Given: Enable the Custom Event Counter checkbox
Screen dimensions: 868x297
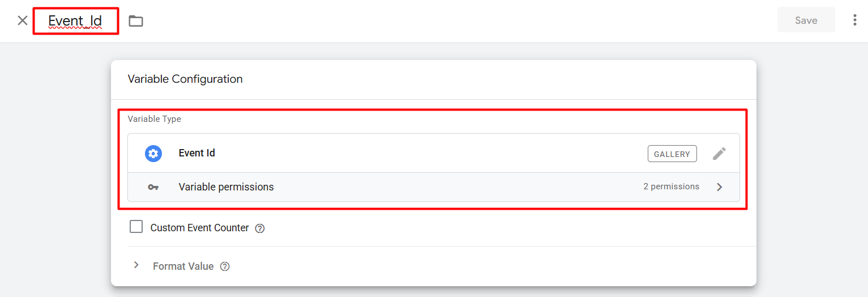Looking at the screenshot, I should [136, 227].
